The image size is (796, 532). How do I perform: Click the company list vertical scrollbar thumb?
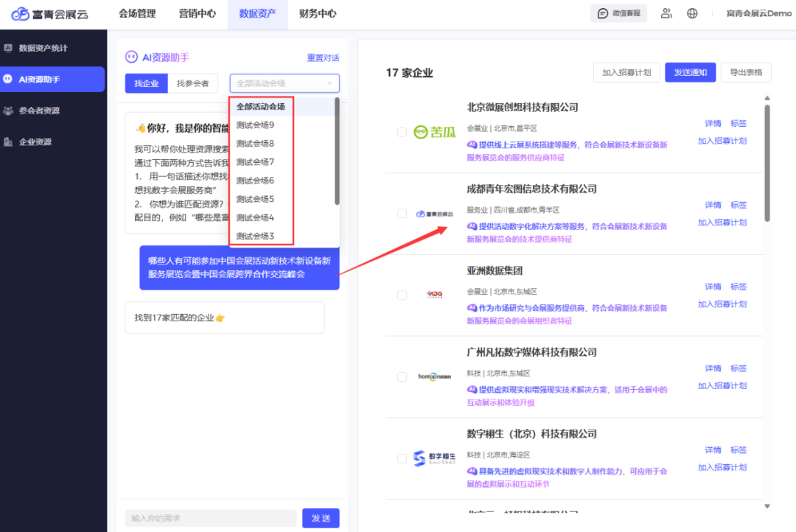[767, 162]
